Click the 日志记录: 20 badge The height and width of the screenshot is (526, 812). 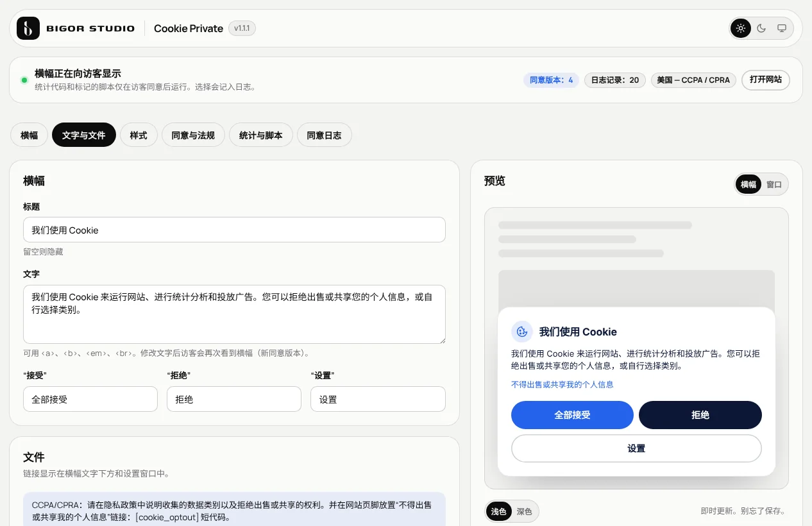tap(615, 80)
